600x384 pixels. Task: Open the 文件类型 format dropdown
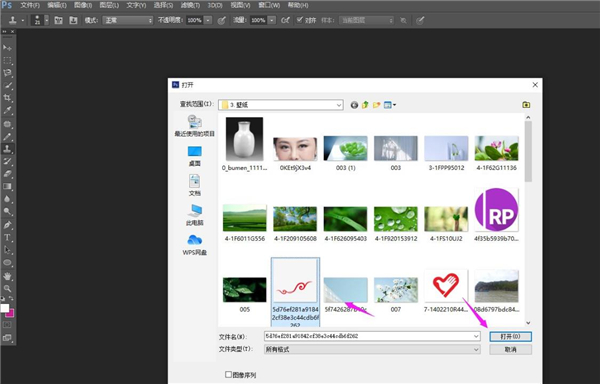pyautogui.click(x=372, y=349)
